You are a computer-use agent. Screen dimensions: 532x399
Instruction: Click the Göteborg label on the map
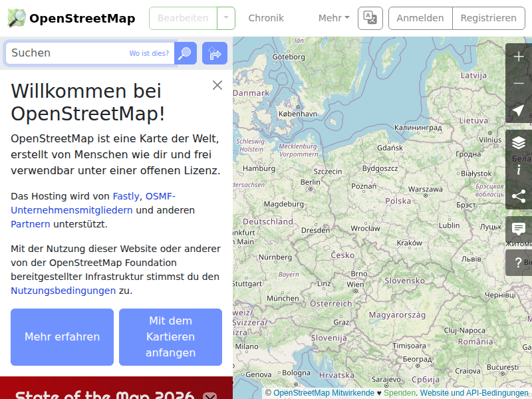tap(289, 57)
